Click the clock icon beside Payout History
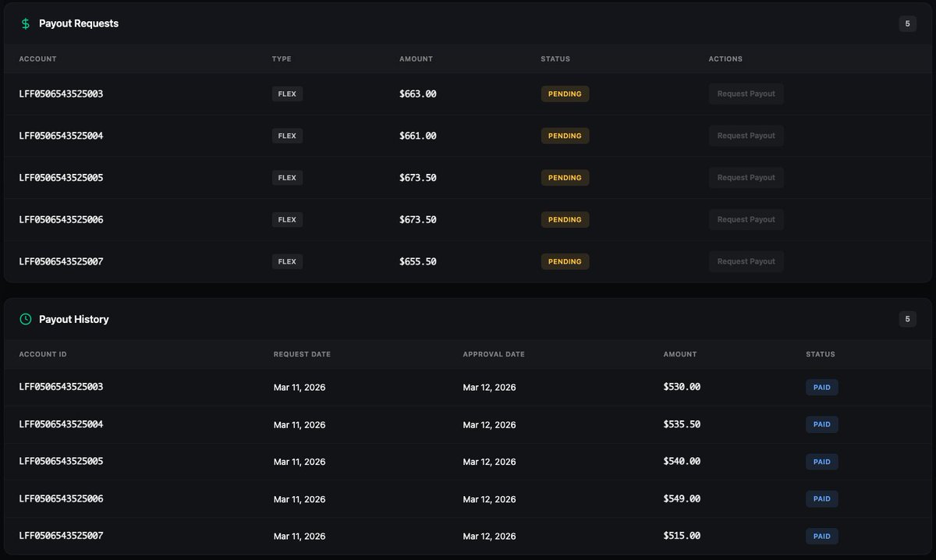This screenshot has width=936, height=560. (x=26, y=319)
